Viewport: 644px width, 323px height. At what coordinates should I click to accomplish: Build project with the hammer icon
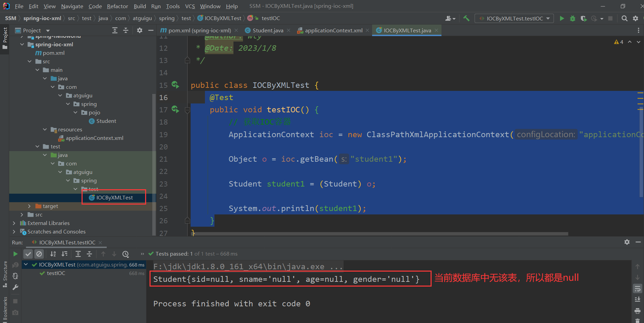[x=466, y=18]
